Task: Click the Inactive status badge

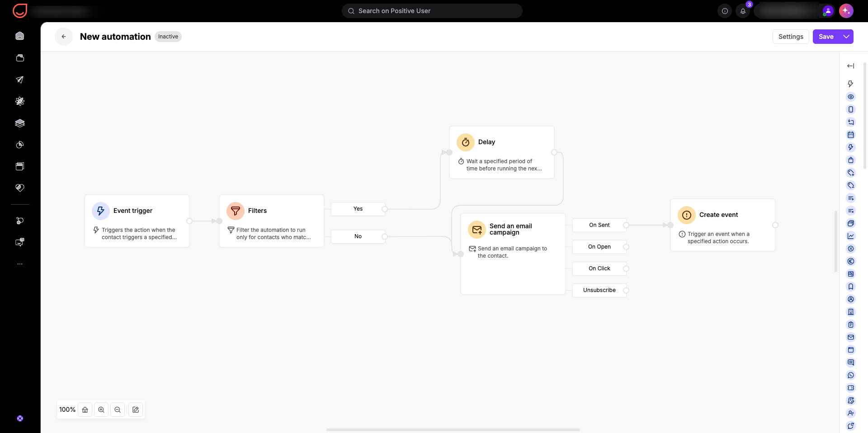Action: [x=168, y=37]
